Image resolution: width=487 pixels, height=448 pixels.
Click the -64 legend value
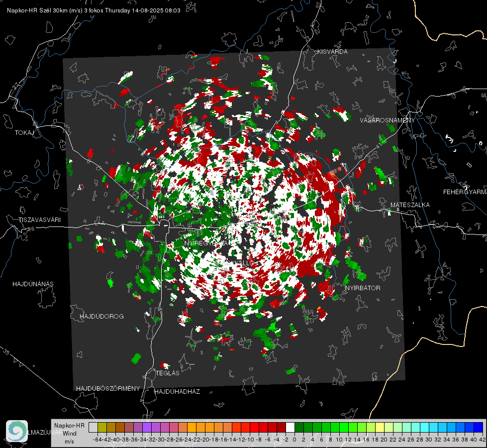[97, 440]
